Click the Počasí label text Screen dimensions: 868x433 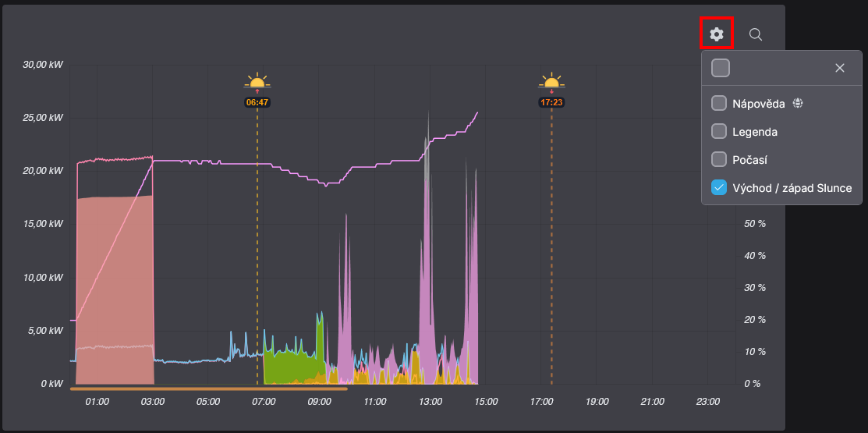(749, 160)
